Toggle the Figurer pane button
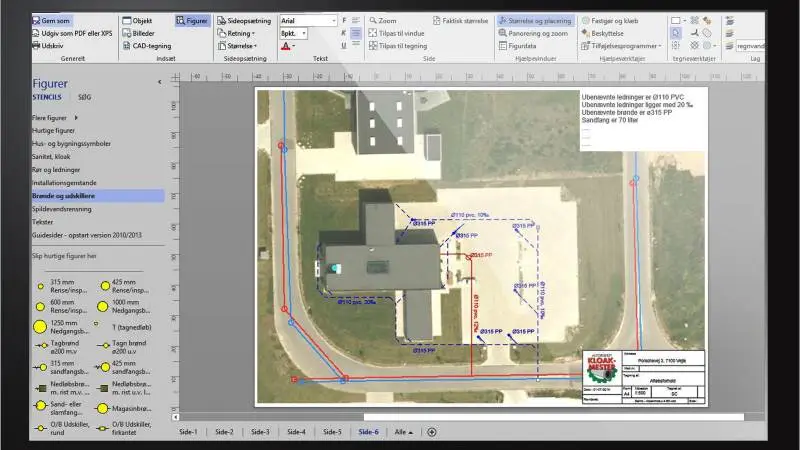This screenshot has height=450, width=800. click(x=192, y=20)
